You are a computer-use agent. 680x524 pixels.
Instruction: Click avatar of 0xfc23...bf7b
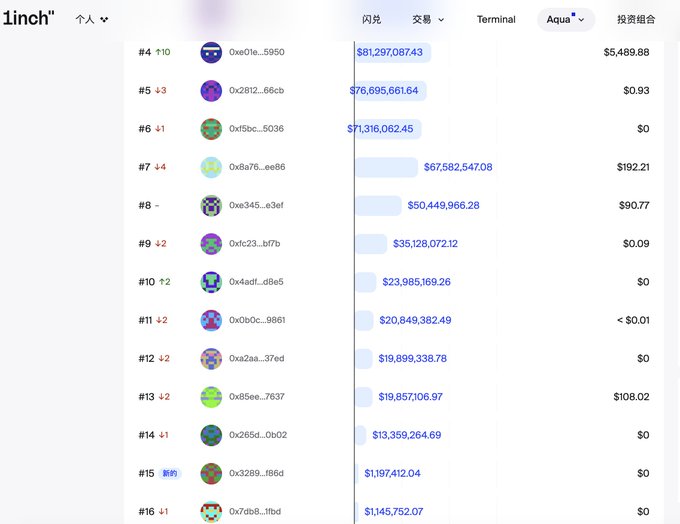[x=211, y=244]
